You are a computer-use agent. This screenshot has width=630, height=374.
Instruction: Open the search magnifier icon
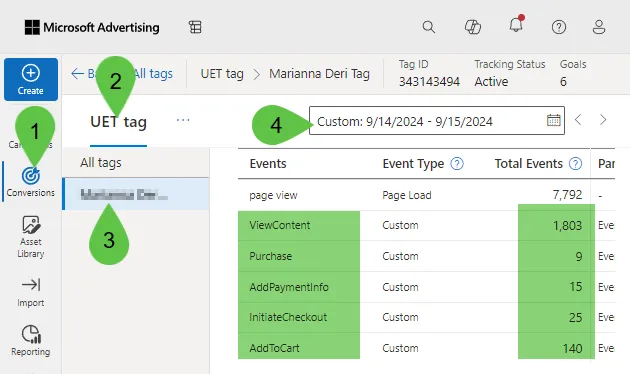point(429,27)
